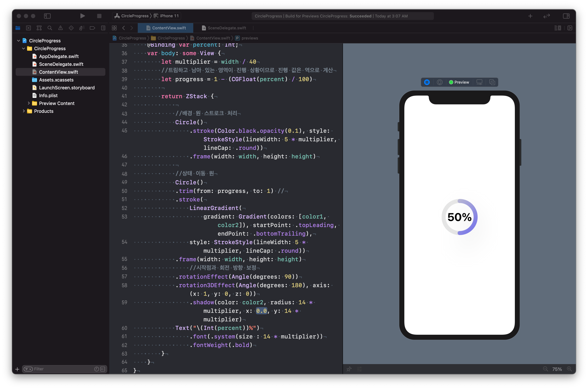Select the ContentView.swift editor tab
Screen dimensions: 588x389
[169, 28]
